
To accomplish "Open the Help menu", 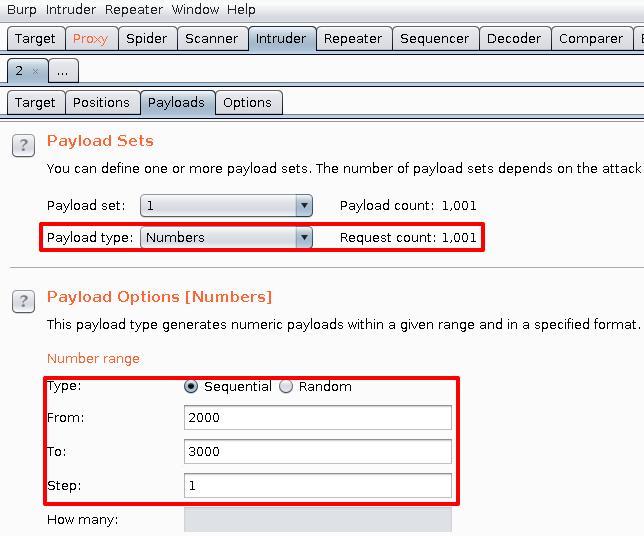I will (x=241, y=9).
